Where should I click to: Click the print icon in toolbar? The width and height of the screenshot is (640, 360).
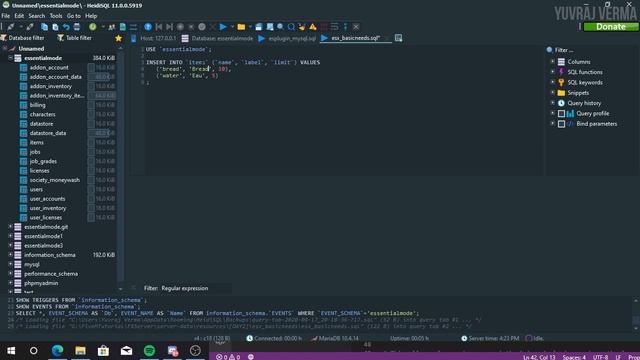click(76, 27)
